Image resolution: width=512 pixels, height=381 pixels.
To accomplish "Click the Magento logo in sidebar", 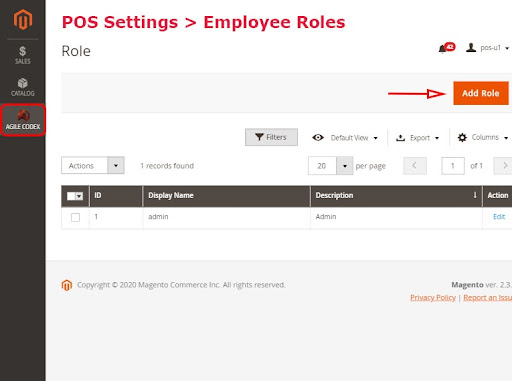I will [23, 20].
